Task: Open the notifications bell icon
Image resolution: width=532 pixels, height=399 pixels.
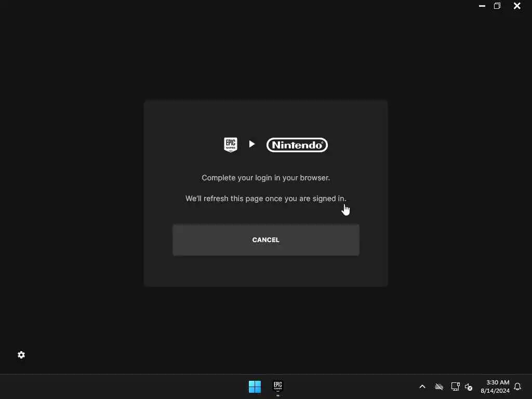Action: [x=517, y=387]
